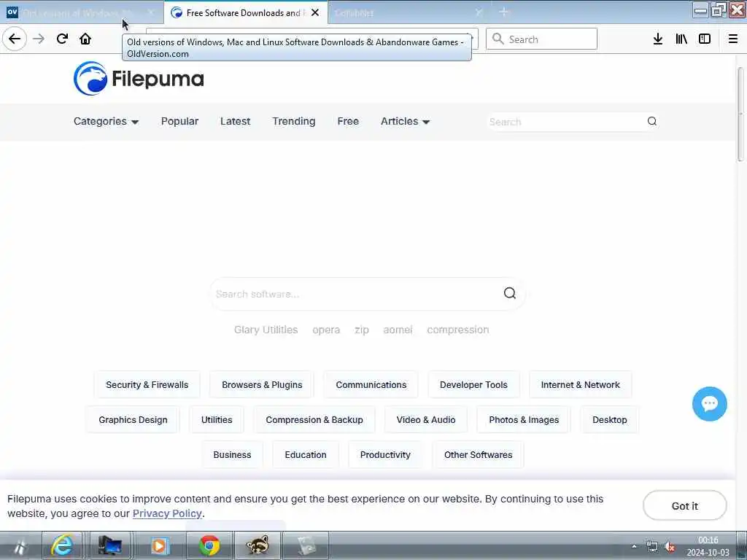Open the Free menu item

[x=348, y=122]
